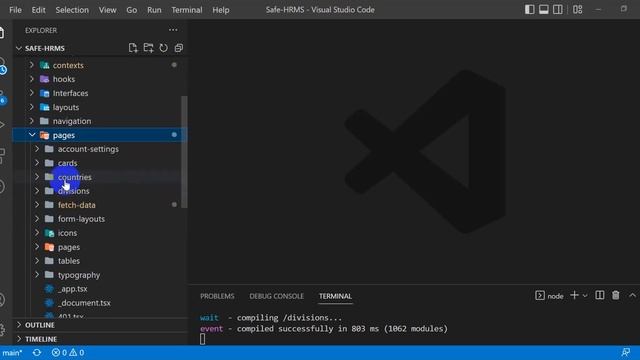The width and height of the screenshot is (640, 360).
Task: Open errors and warnings count in status bar
Action: tap(68, 352)
